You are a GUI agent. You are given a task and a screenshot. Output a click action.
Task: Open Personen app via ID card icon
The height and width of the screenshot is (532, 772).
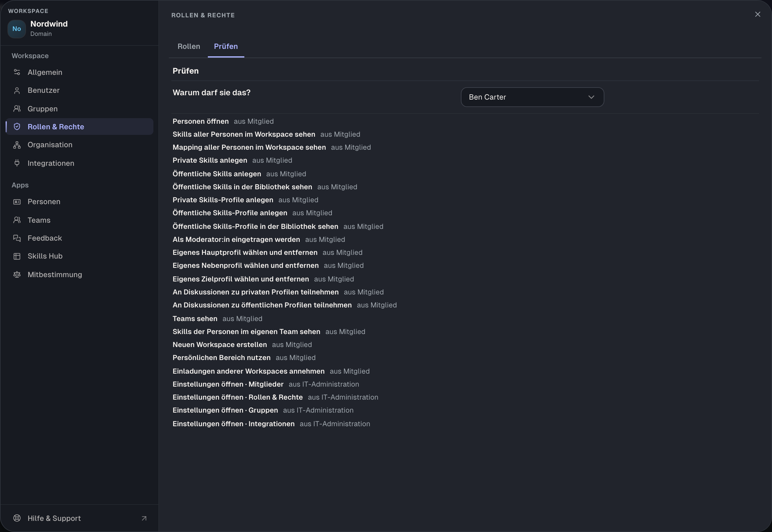(x=17, y=202)
